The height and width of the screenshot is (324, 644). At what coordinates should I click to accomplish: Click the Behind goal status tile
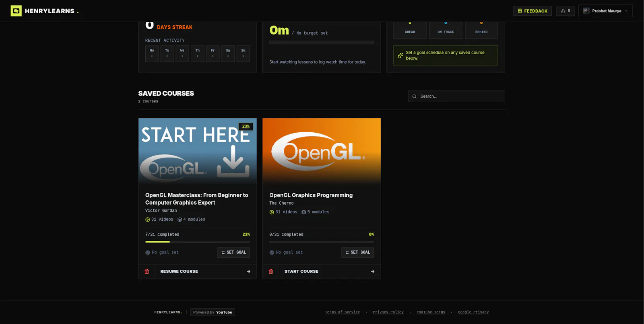point(481,30)
